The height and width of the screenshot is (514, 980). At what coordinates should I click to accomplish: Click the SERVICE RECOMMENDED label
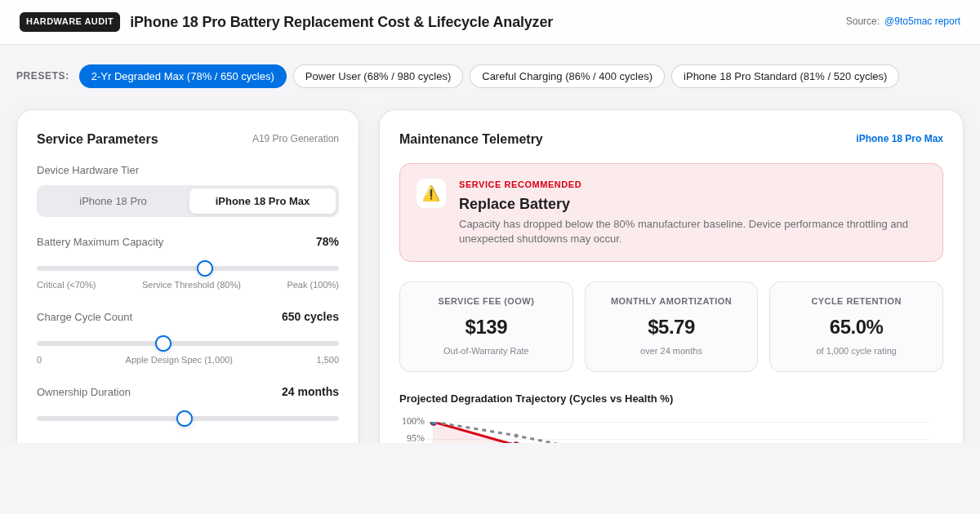(x=520, y=184)
